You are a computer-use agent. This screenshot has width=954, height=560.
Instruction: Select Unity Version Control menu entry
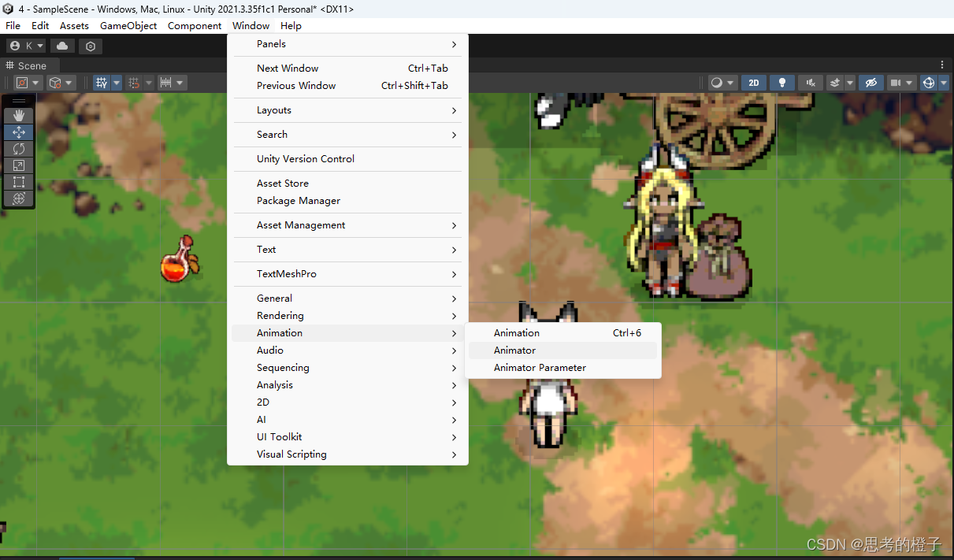[x=347, y=159]
